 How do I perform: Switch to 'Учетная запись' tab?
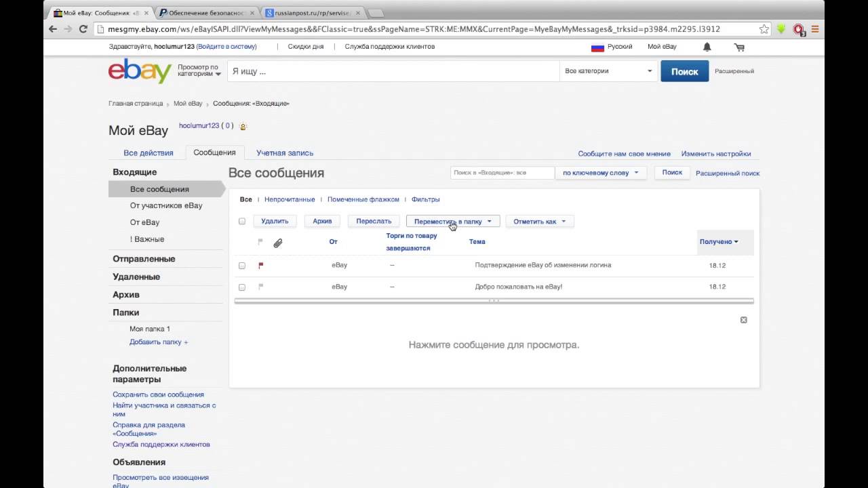click(x=285, y=153)
